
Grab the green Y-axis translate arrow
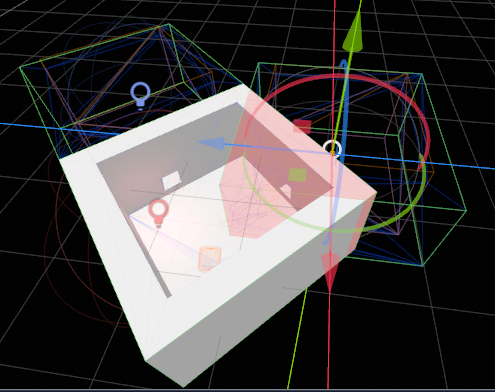354,32
